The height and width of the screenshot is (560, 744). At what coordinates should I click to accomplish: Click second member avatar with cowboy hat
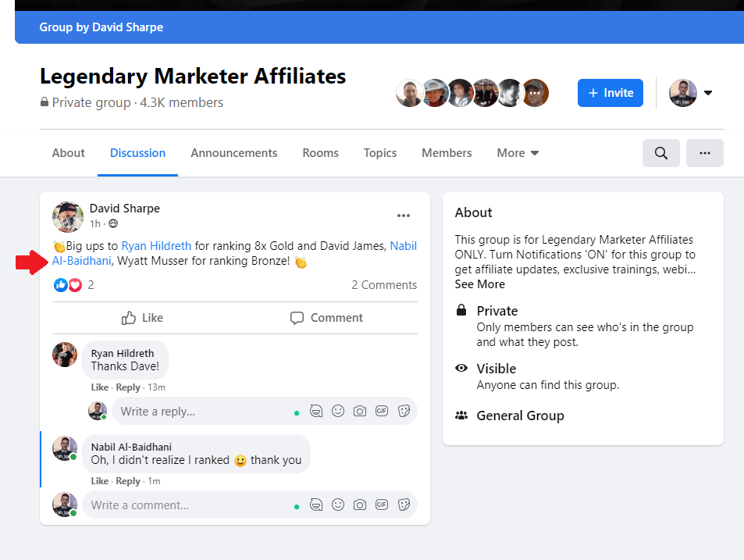coord(435,93)
